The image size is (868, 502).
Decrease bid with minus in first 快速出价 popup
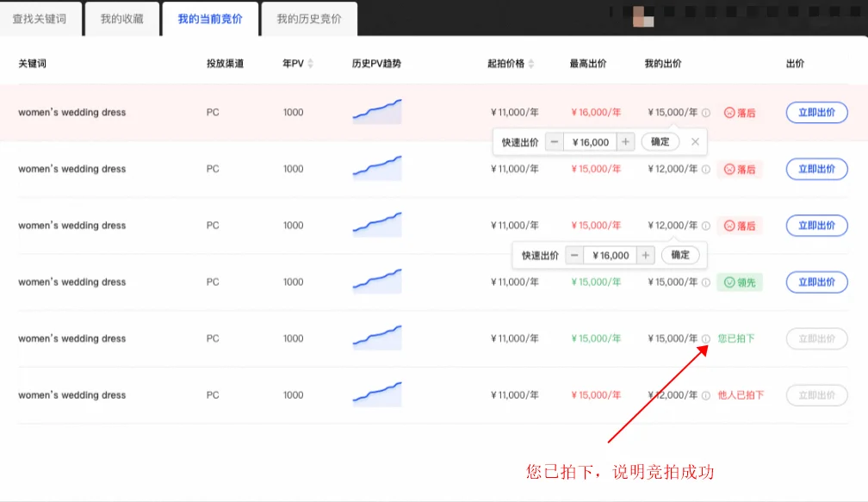[555, 142]
